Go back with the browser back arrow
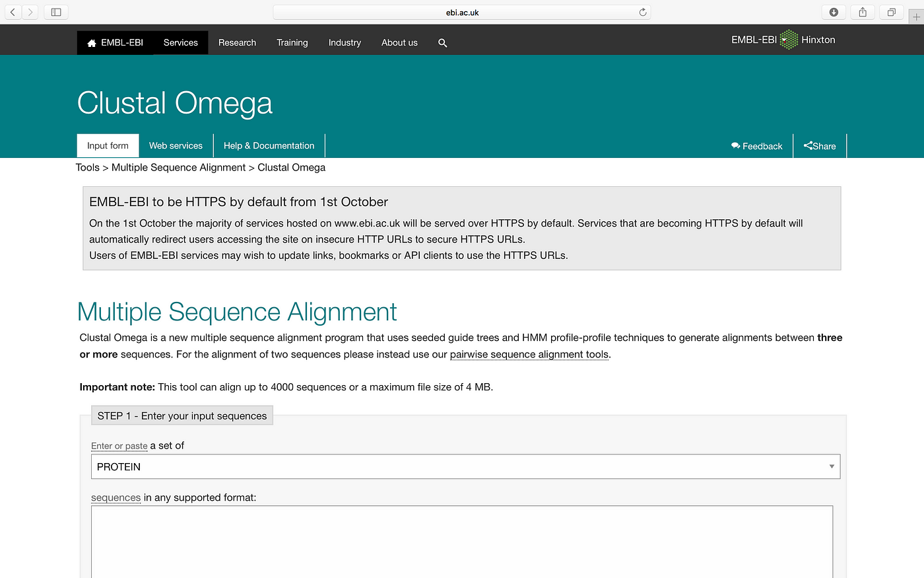 tap(13, 12)
